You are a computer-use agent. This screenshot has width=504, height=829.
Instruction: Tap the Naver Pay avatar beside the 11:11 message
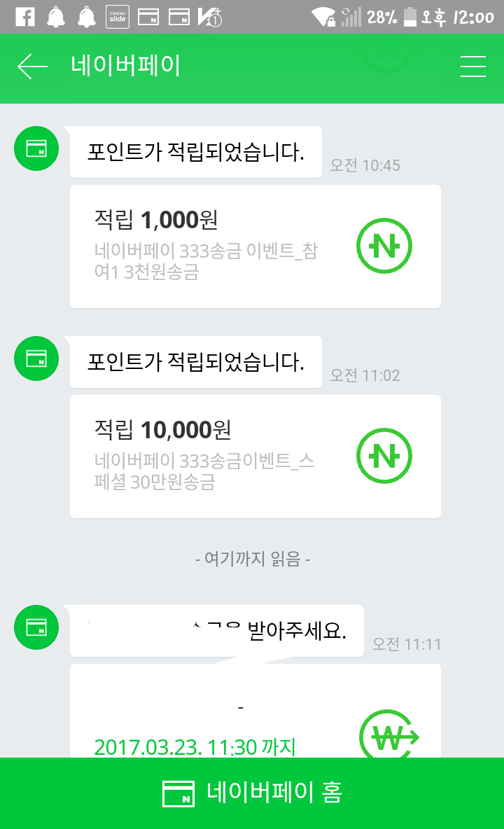click(36, 627)
